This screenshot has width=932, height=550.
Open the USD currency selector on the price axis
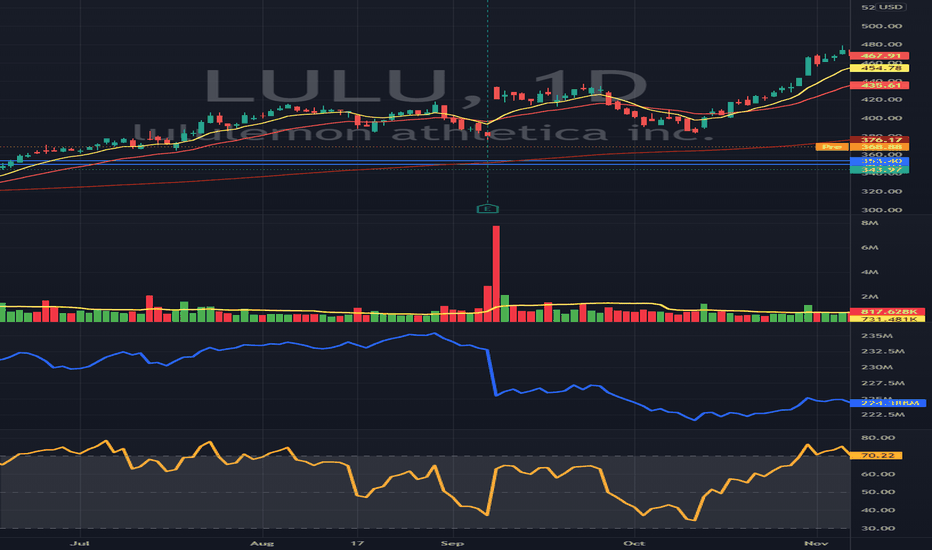tap(890, 7)
